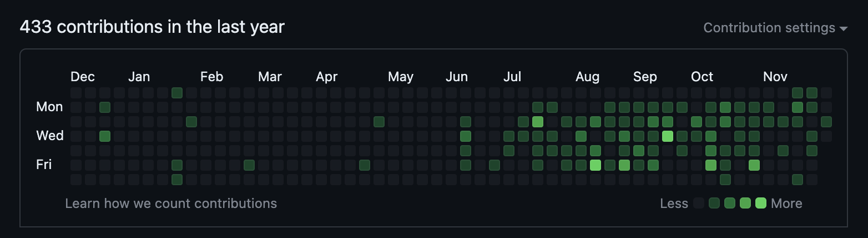Open Learn how we count contributions
868x238 pixels.
[x=171, y=204]
